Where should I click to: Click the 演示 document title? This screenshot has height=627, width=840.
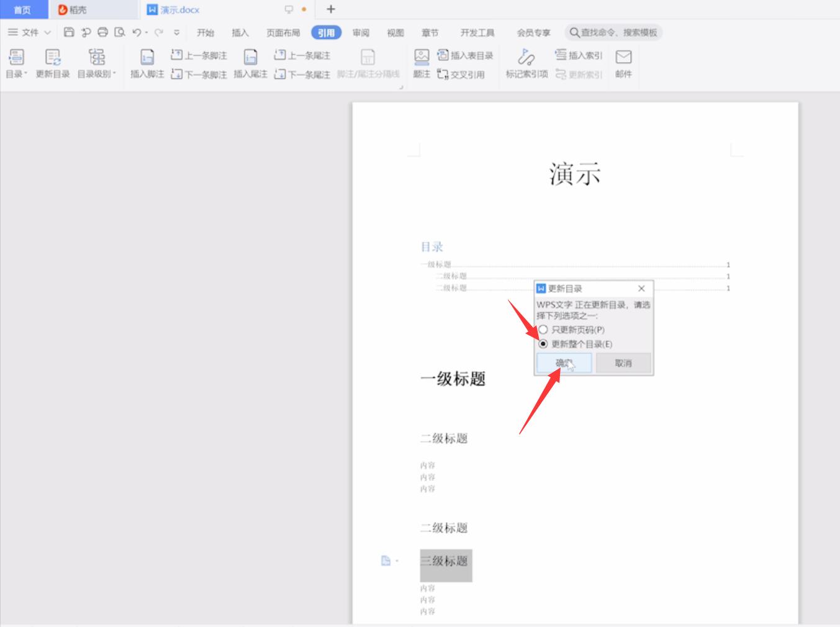[575, 174]
